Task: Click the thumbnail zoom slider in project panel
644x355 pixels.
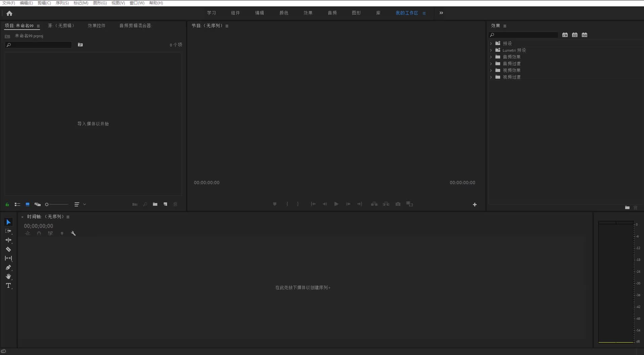Action: [x=56, y=204]
